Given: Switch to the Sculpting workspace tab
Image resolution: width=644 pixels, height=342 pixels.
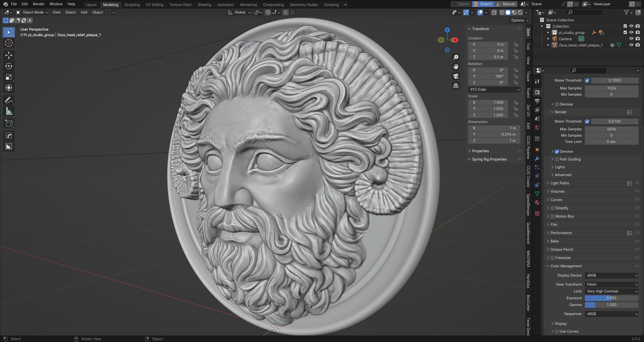Looking at the screenshot, I should 132,5.
